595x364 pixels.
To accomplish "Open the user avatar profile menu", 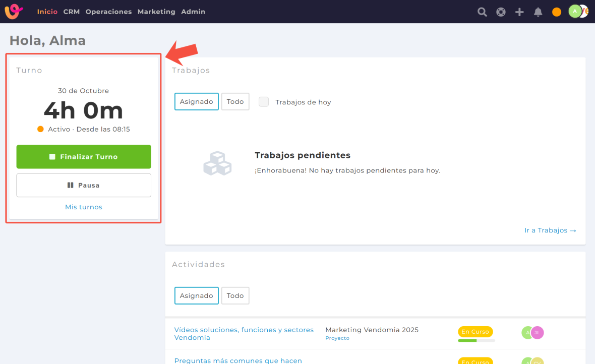I will point(575,11).
